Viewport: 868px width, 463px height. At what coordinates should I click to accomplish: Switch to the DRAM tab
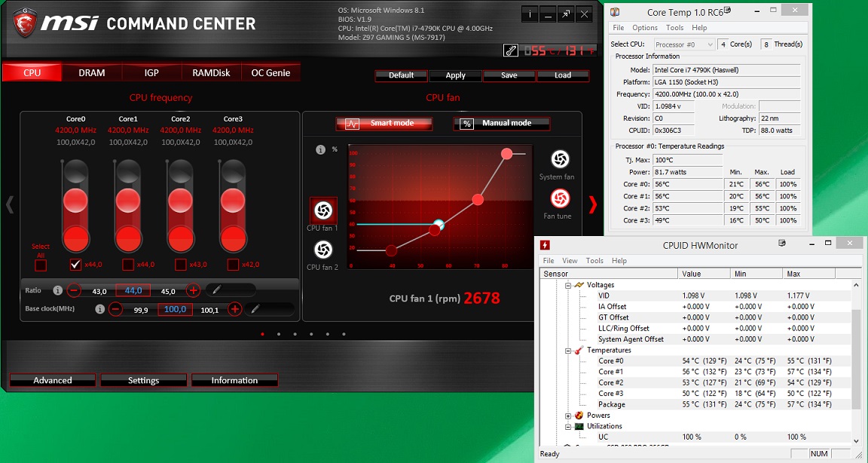[91, 73]
